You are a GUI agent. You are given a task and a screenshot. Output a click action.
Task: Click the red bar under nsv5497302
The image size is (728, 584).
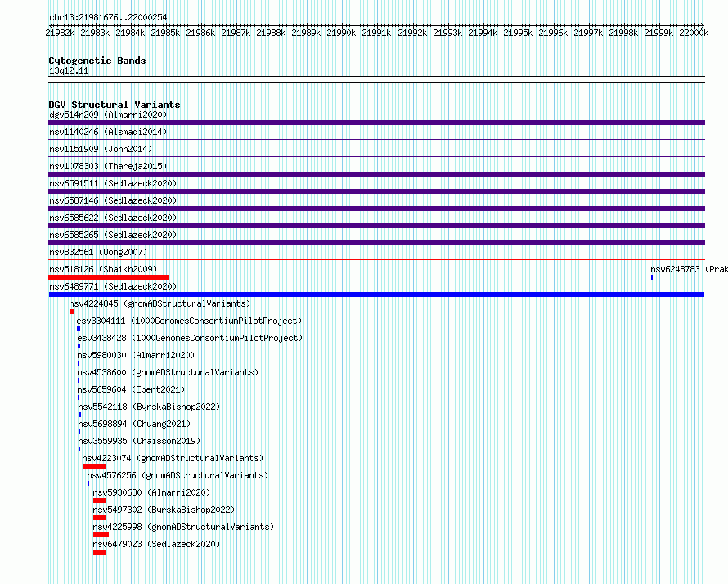[x=99, y=518]
